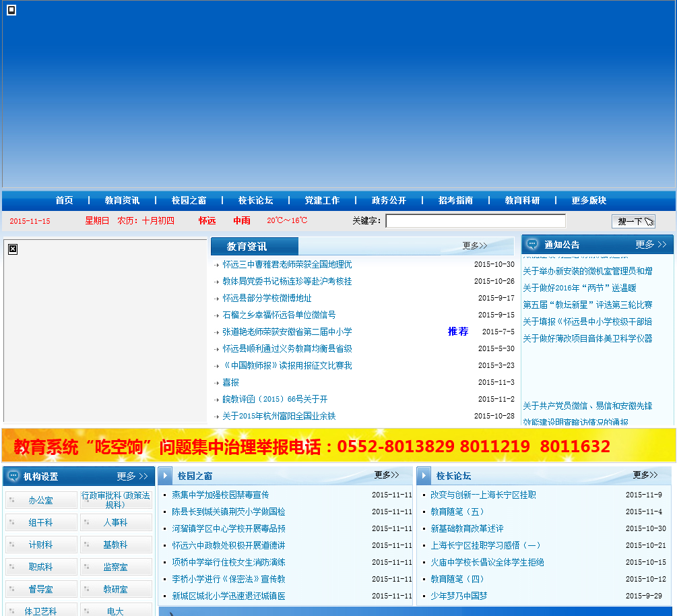
Task: Open the 基教科 department button
Action: click(x=116, y=545)
